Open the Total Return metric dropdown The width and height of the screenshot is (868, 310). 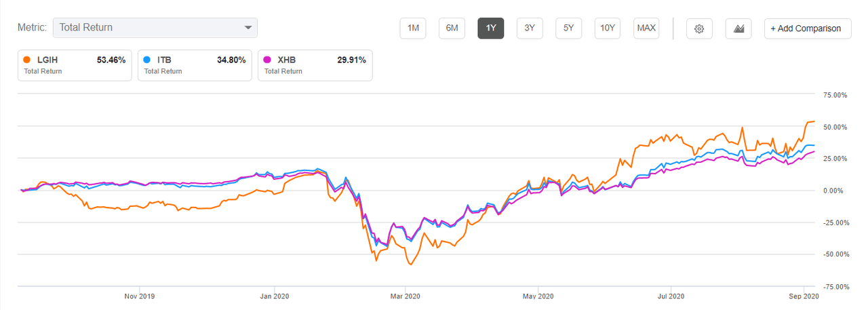point(155,28)
